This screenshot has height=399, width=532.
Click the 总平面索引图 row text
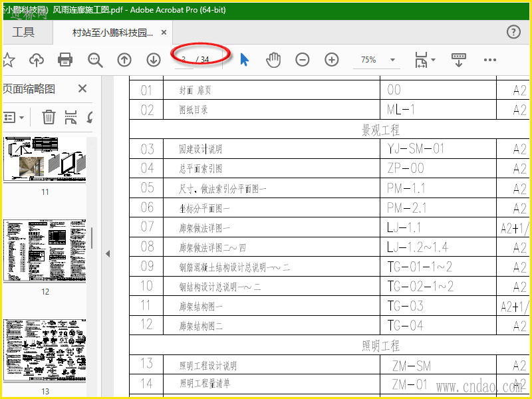(x=201, y=169)
